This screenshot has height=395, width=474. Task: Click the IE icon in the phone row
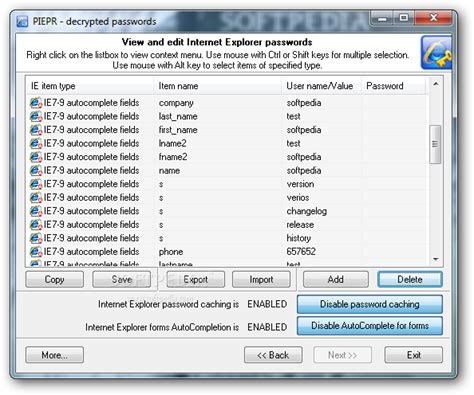[36, 252]
